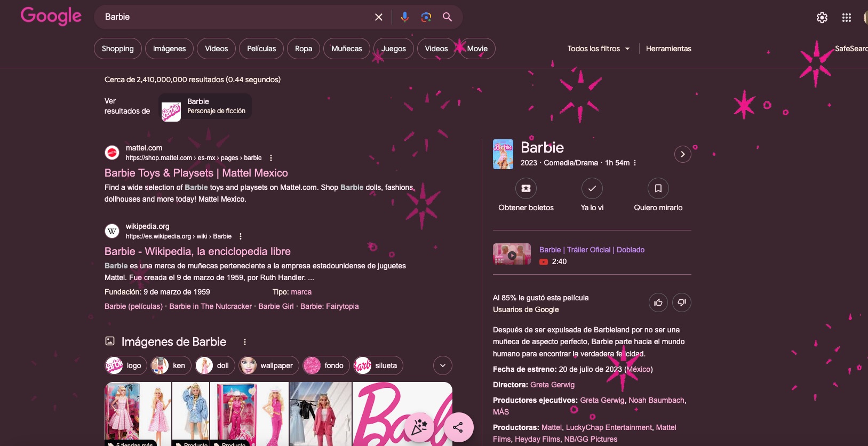Open Google apps grid menu

pyautogui.click(x=846, y=18)
